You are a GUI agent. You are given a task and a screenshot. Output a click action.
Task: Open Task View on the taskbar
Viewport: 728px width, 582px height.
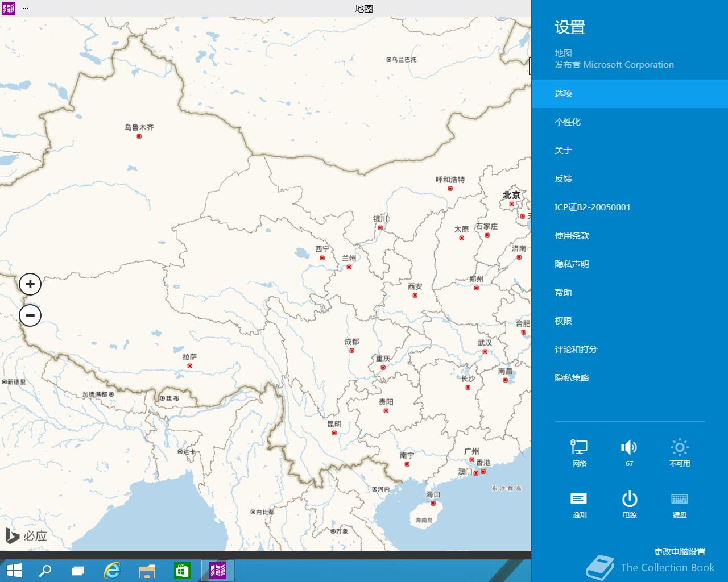pyautogui.click(x=78, y=570)
